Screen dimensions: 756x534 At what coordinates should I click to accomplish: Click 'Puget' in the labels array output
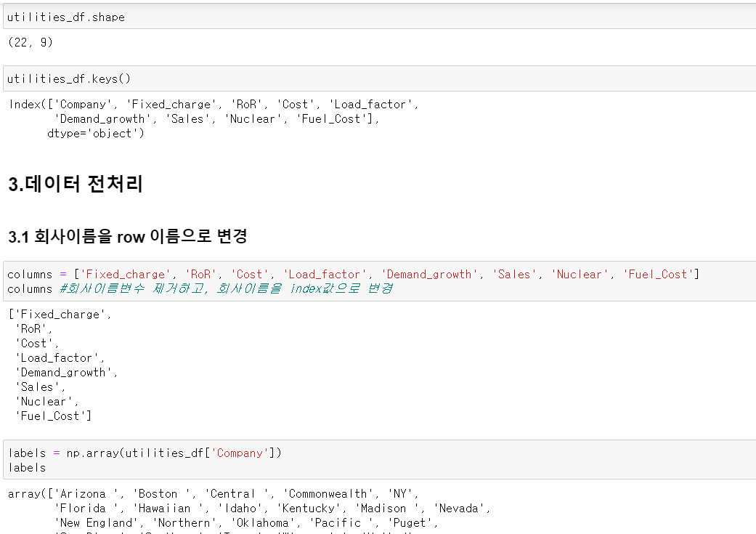(x=410, y=523)
